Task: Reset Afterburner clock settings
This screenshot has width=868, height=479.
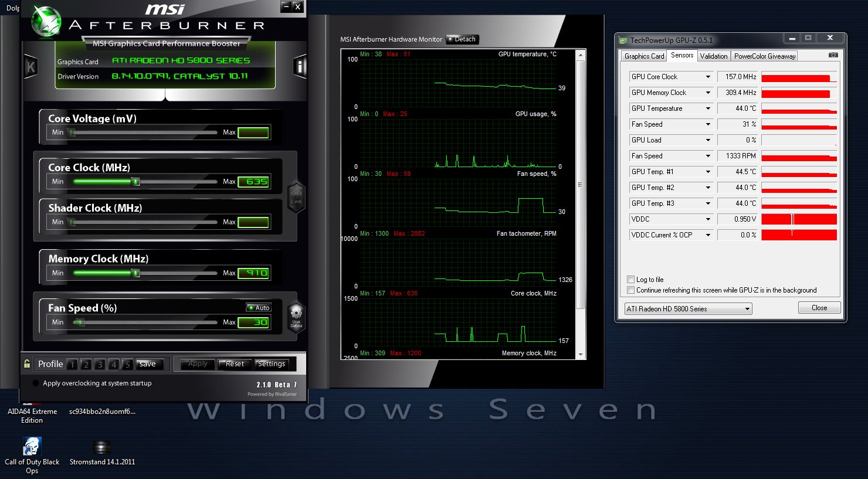Action: pos(235,364)
